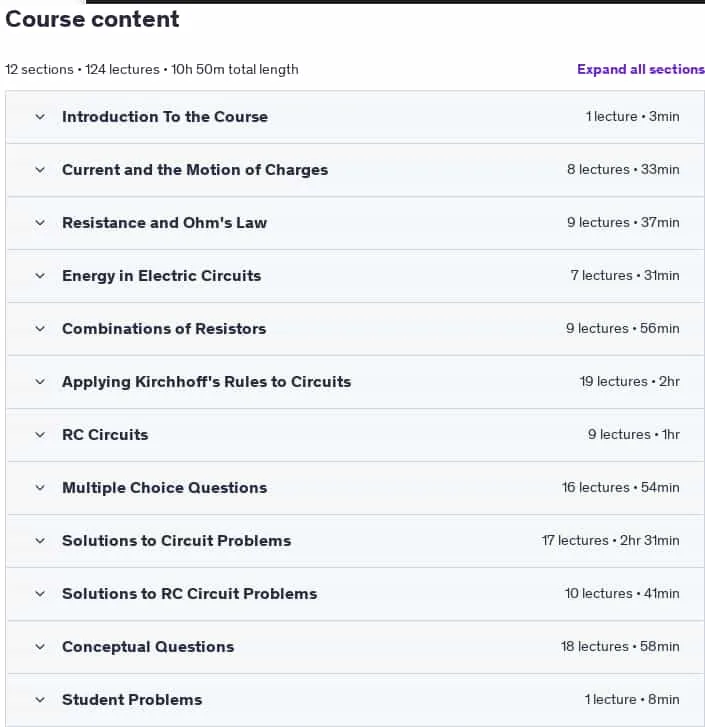This screenshot has height=727, width=705.
Task: Select the Multiple Choice Questions section title
Action: coord(165,488)
